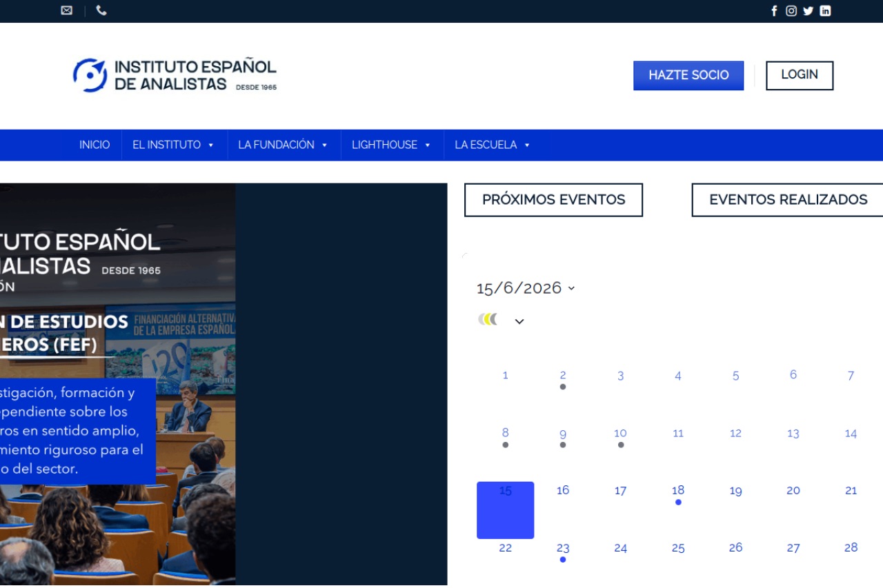The width and height of the screenshot is (883, 588).
Task: Select day 7 in the calendar
Action: click(851, 376)
